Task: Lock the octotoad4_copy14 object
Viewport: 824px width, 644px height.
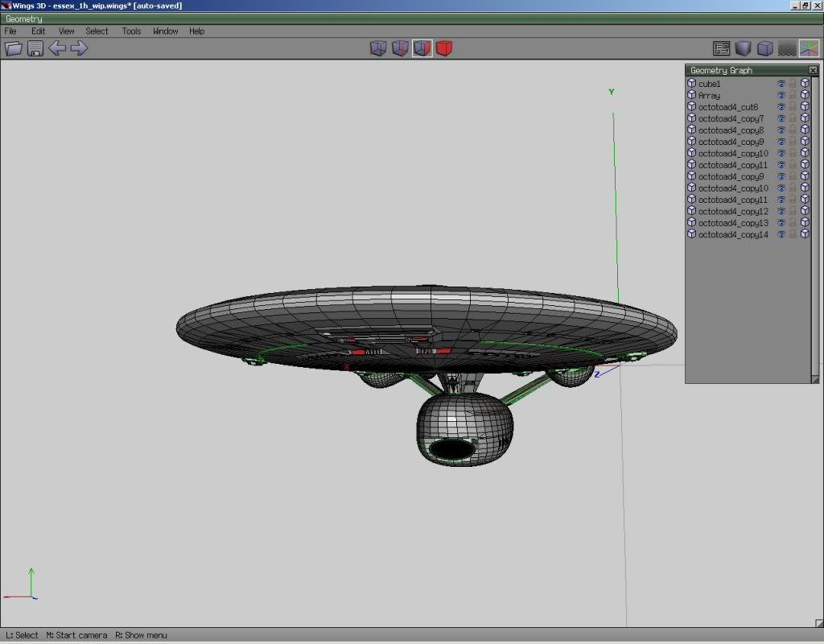Action: (793, 234)
